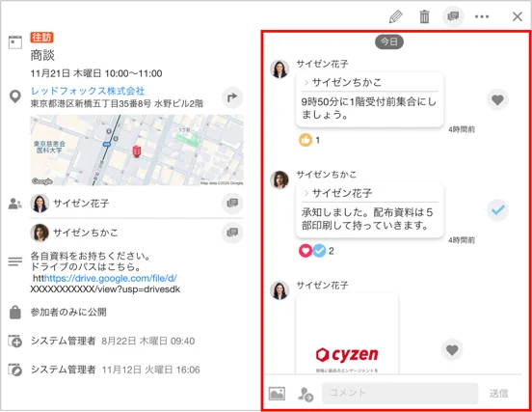Viewport: 532px width, 412px height.
Task: Select mention recipient icon next to comment box
Action: [x=305, y=395]
